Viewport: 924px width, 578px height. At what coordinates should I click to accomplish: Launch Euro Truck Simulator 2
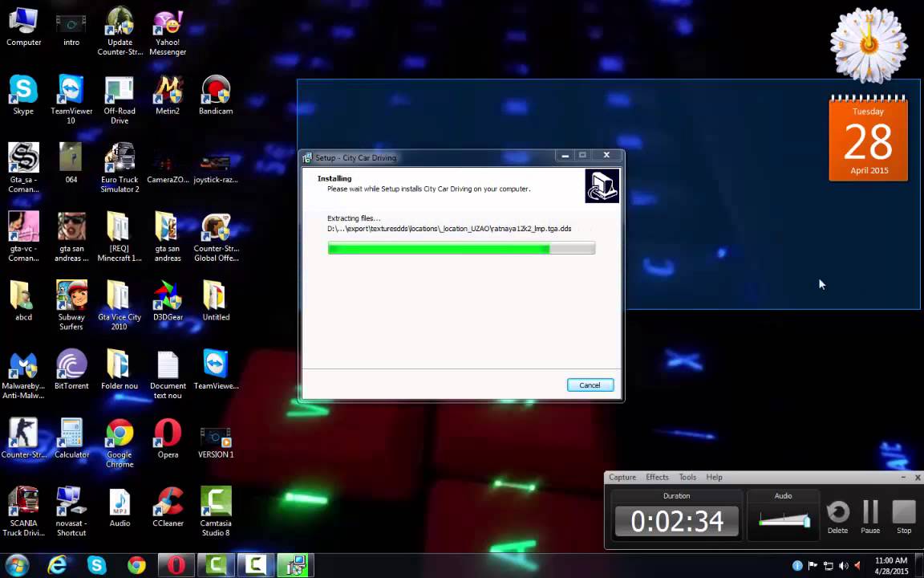click(x=120, y=168)
